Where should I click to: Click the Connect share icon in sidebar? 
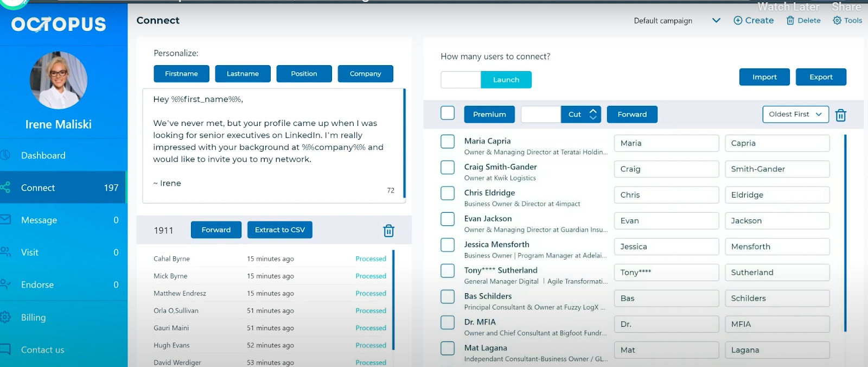(5, 188)
